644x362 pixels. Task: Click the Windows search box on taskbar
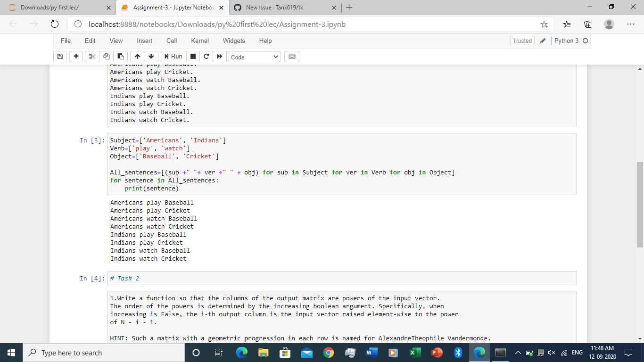coord(105,353)
